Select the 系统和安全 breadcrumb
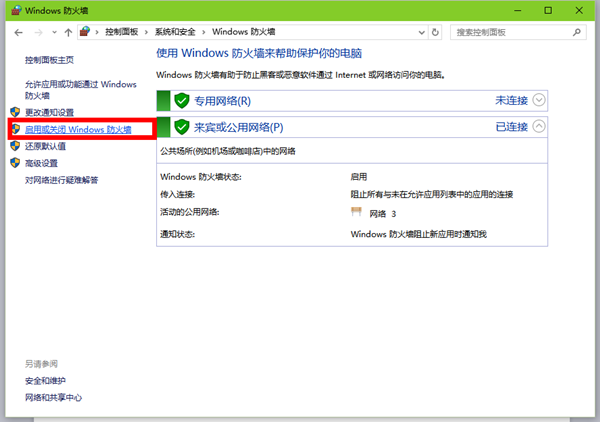 pyautogui.click(x=175, y=32)
